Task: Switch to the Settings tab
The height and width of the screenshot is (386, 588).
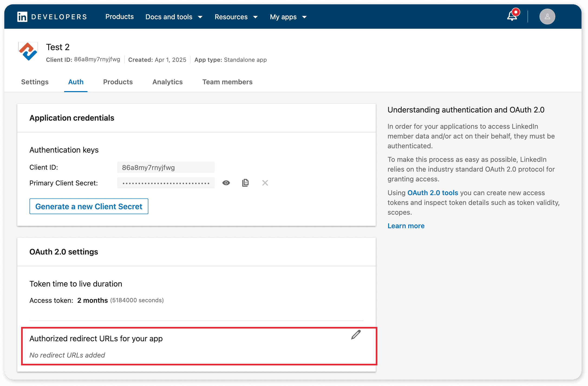Action: (35, 82)
